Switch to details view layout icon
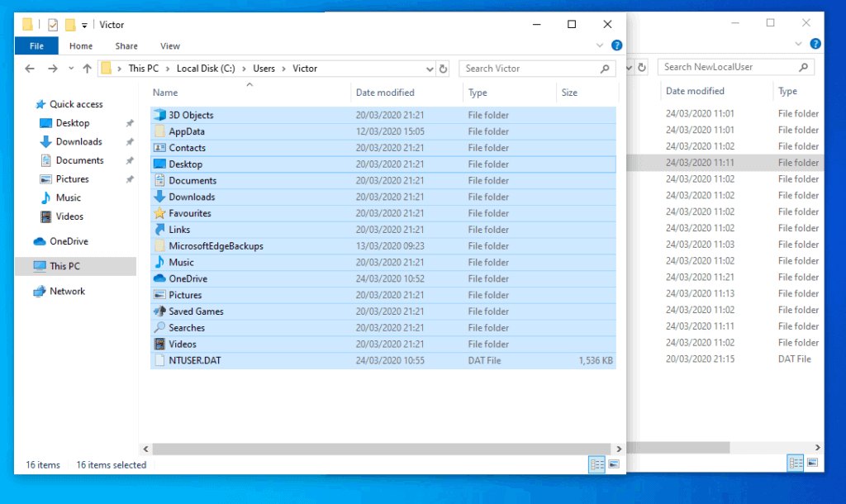This screenshot has width=846, height=504. pyautogui.click(x=596, y=464)
